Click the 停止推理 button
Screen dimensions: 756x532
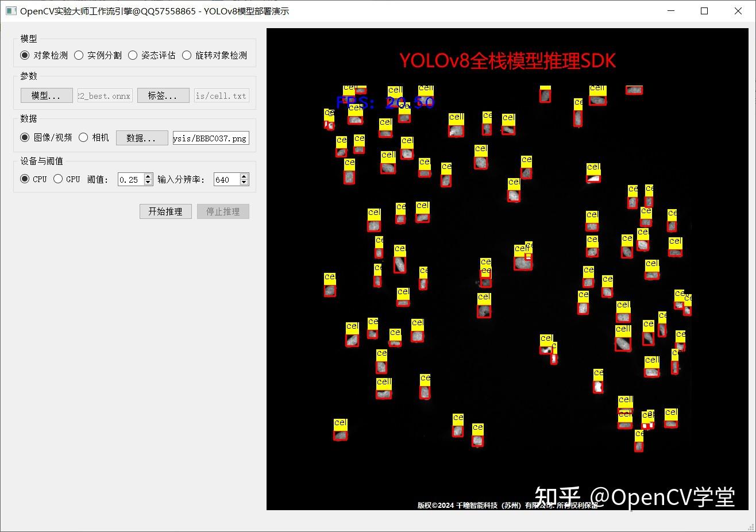click(x=223, y=211)
